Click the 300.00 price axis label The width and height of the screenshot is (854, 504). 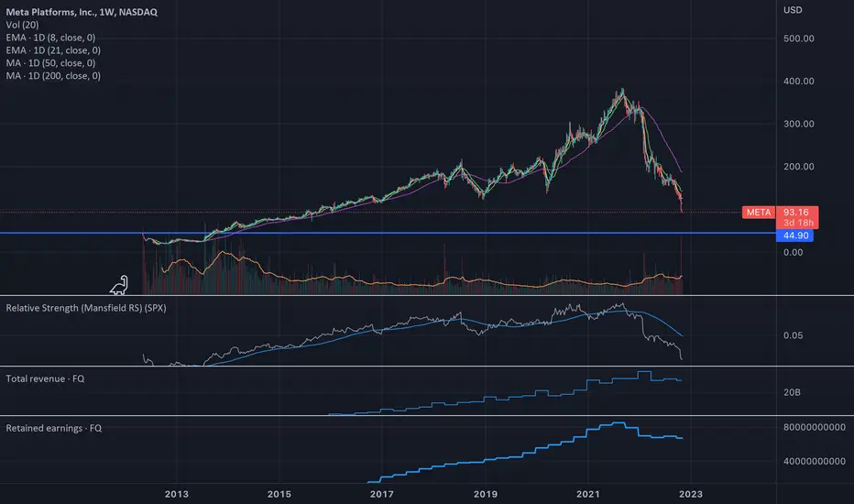(x=799, y=125)
